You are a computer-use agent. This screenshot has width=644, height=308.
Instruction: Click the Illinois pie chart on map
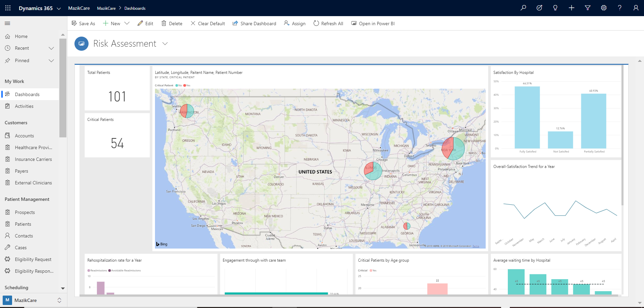[x=373, y=171]
